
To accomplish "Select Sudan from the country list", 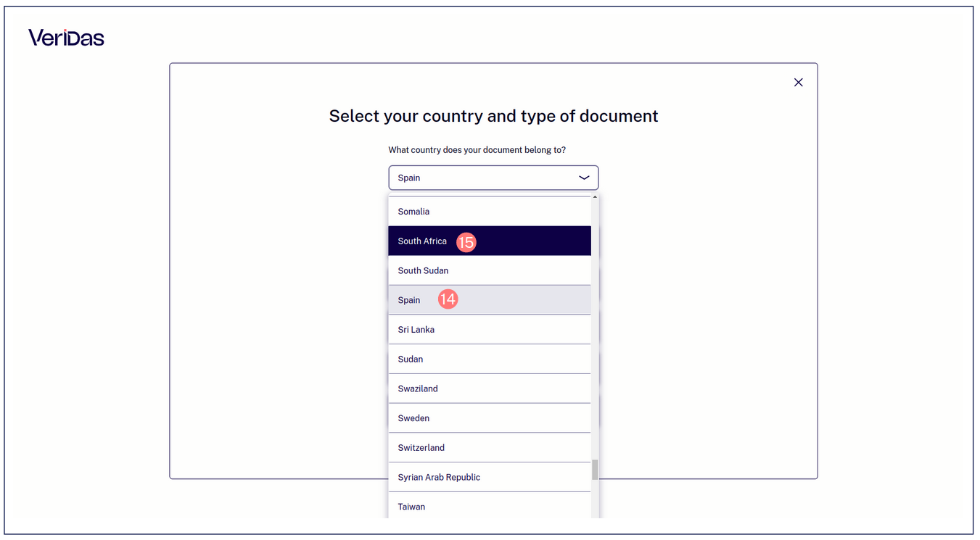I will coord(490,360).
